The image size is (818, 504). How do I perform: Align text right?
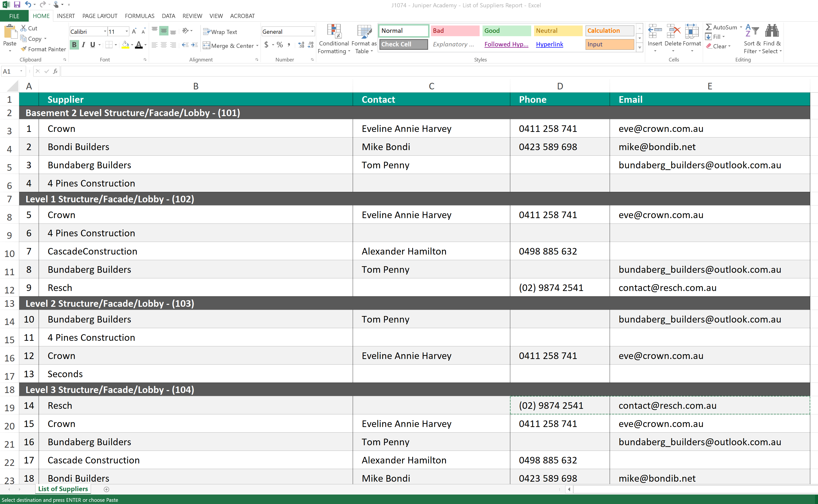pos(173,45)
